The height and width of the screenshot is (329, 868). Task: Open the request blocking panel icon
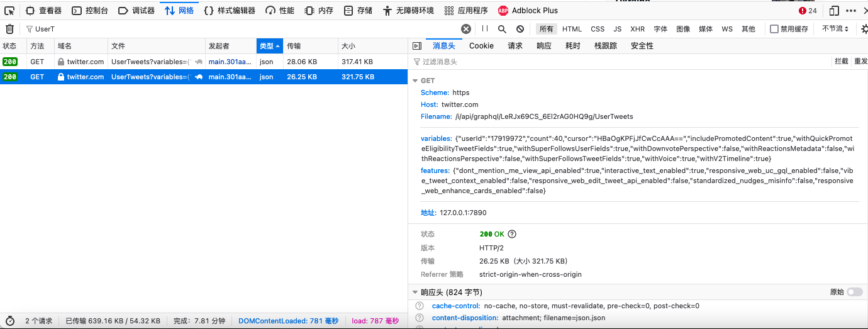tap(520, 29)
